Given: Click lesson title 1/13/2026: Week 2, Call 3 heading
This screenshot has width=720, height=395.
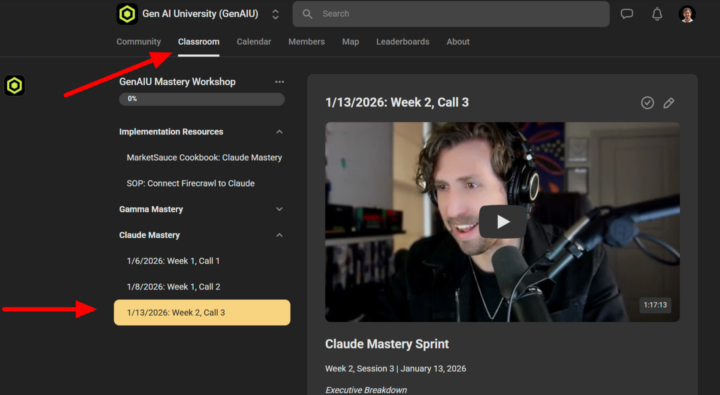Looking at the screenshot, I should click(397, 102).
